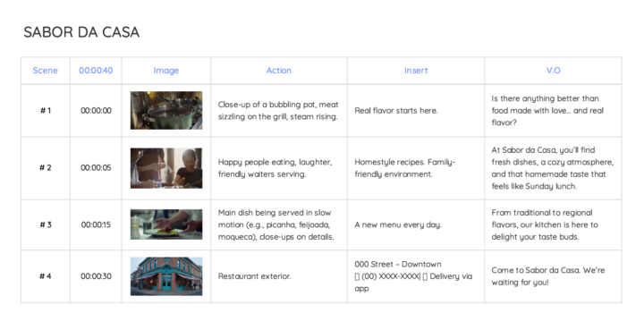Click the SABOR DA CASA title
Image resolution: width=644 pixels, height=330 pixels.
tap(81, 32)
